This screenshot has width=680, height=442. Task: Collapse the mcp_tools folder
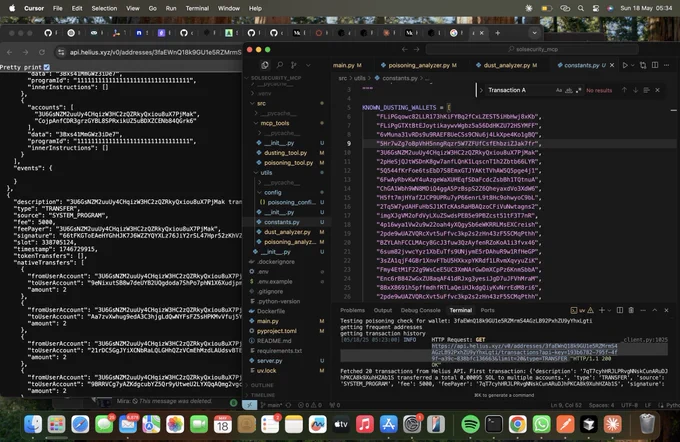tap(275, 123)
